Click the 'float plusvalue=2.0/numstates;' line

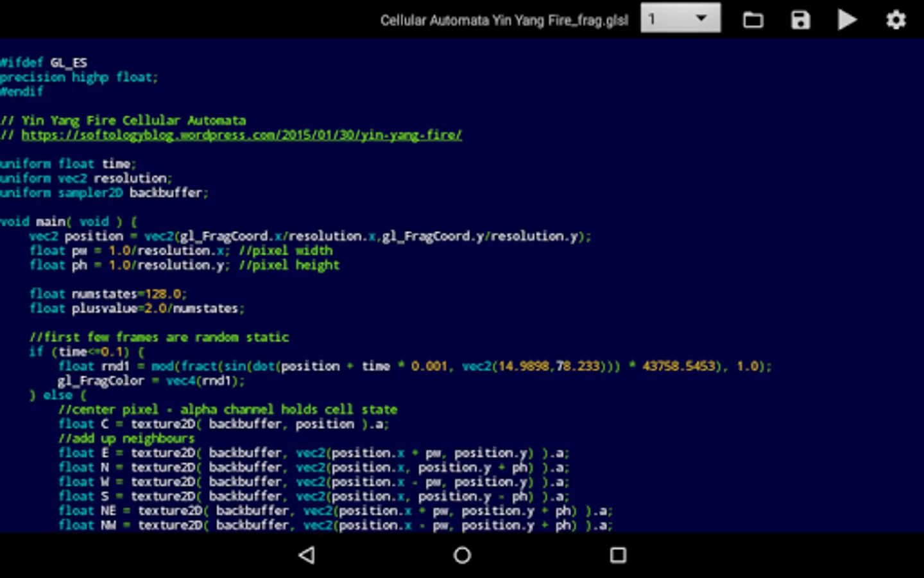coord(137,308)
